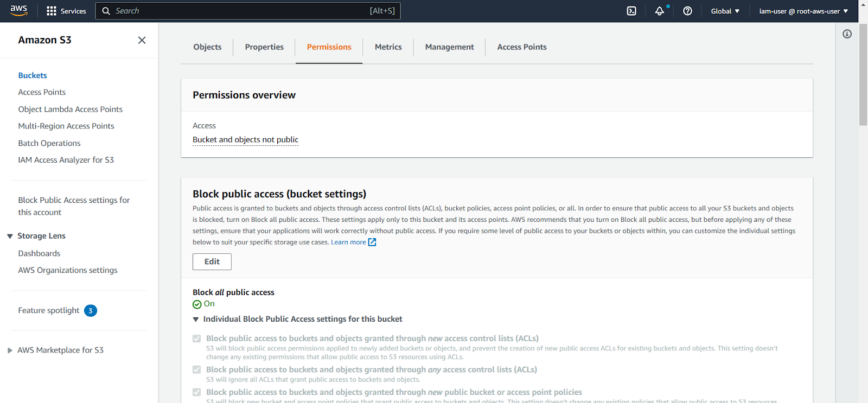
Task: Open Object Lambda Access Points
Action: [71, 109]
